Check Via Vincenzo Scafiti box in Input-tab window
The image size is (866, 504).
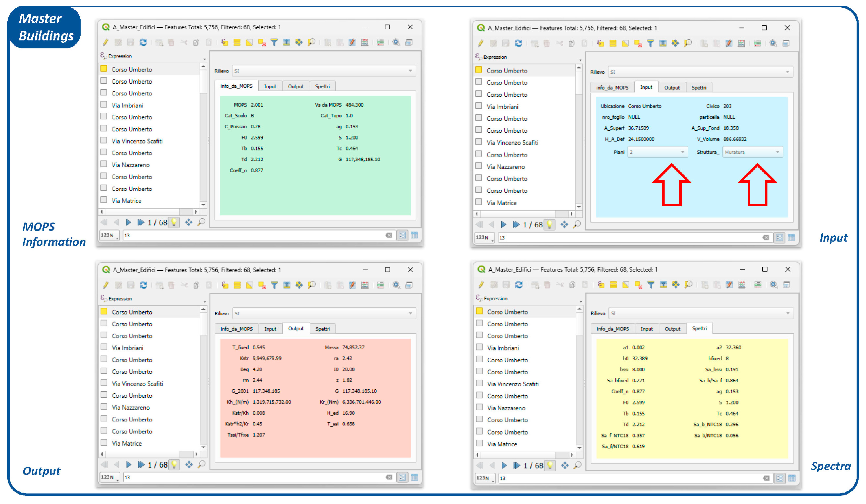point(478,142)
